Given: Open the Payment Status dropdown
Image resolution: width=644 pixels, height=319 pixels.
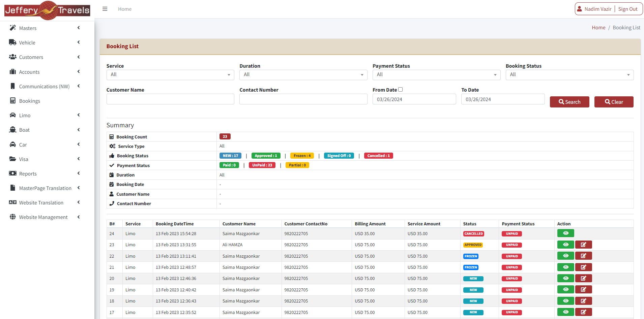Looking at the screenshot, I should click(436, 75).
